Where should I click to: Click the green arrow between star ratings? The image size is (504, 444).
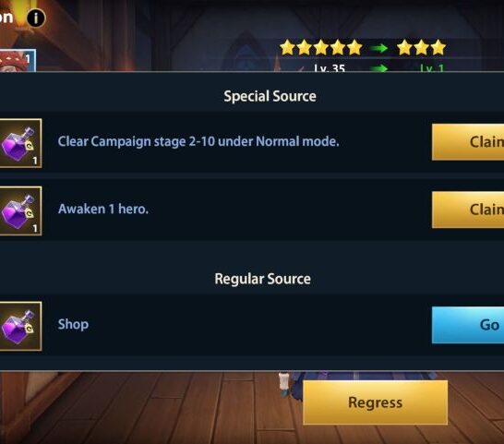[x=379, y=48]
